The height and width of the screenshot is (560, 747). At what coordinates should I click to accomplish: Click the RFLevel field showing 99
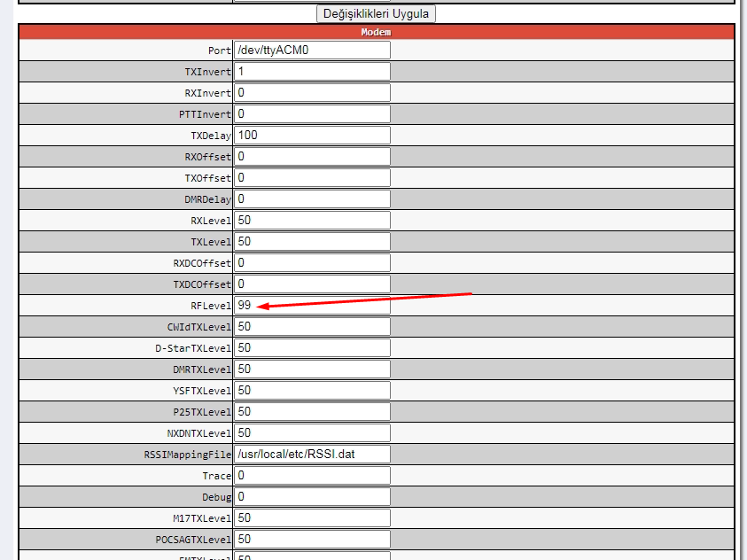pos(312,306)
